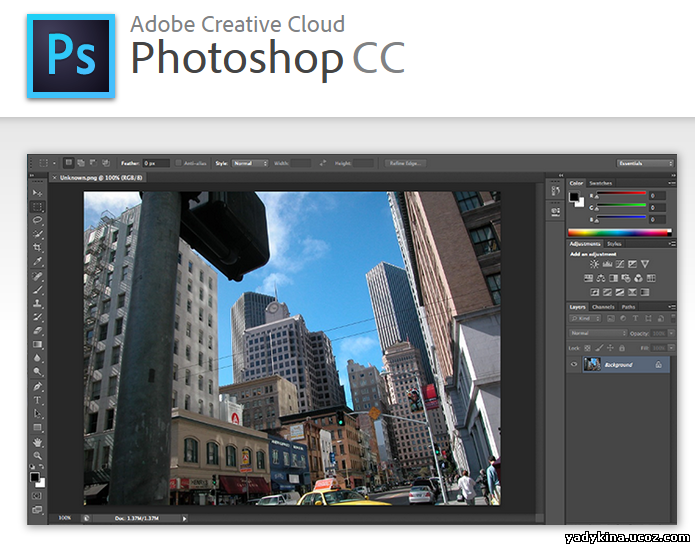
Task: Toggle Lock position
Action: click(x=610, y=348)
